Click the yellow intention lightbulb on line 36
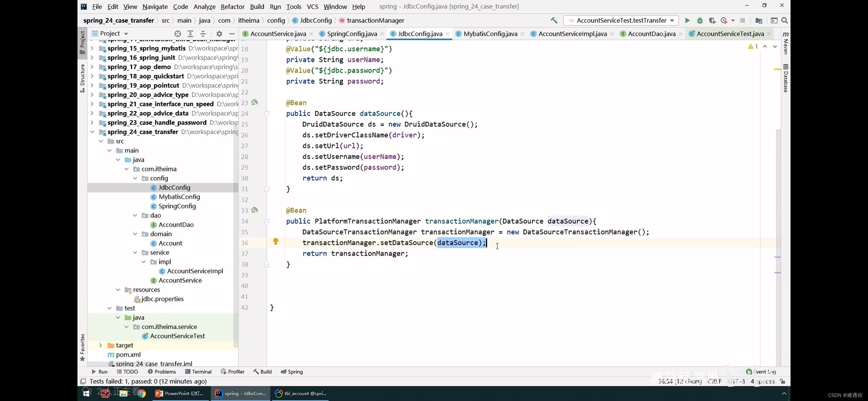 276,242
